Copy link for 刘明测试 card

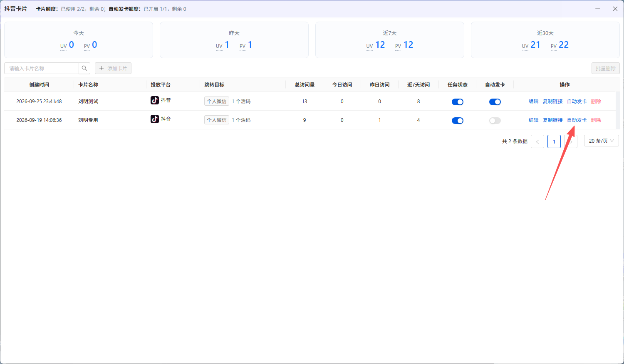(553, 102)
